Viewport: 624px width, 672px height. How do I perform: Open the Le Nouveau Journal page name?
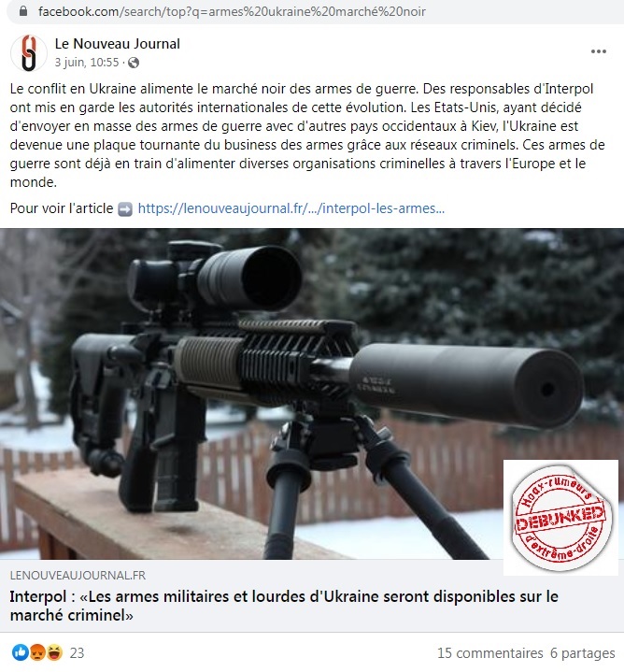118,44
